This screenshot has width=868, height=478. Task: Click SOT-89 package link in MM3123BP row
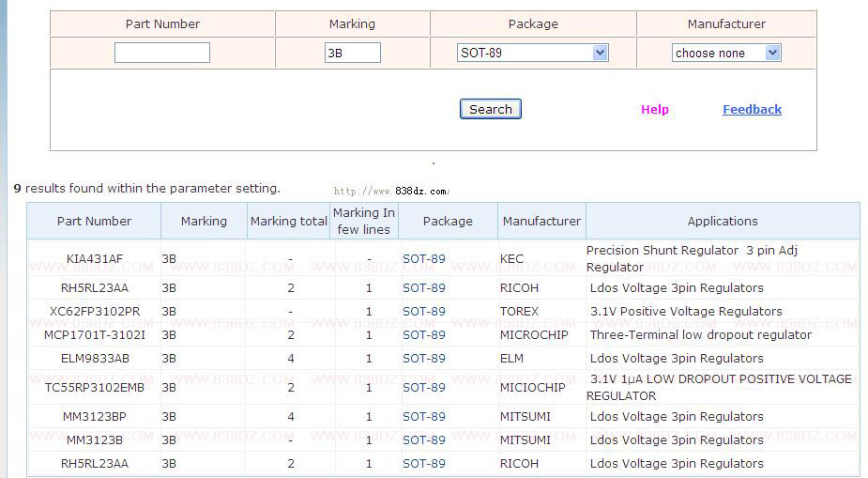[424, 417]
